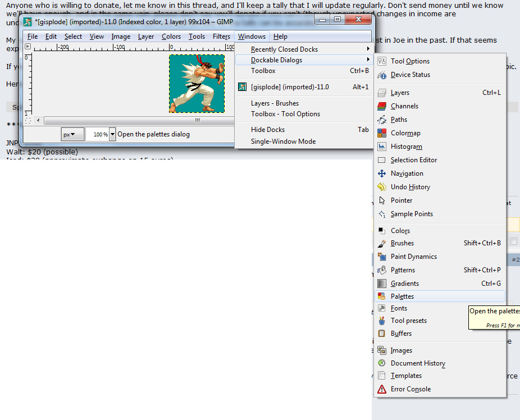This screenshot has width=520, height=420.
Task: Select Toolbox - Tool Options dock entry
Action: 303,113
